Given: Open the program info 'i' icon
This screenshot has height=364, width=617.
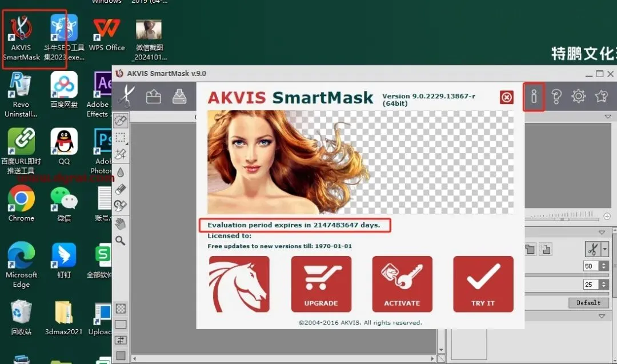Looking at the screenshot, I should click(534, 97).
